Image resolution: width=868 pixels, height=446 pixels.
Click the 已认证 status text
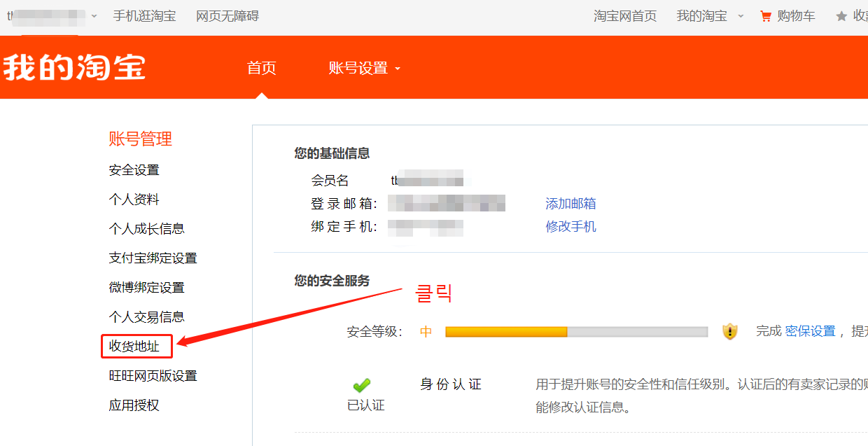point(366,406)
